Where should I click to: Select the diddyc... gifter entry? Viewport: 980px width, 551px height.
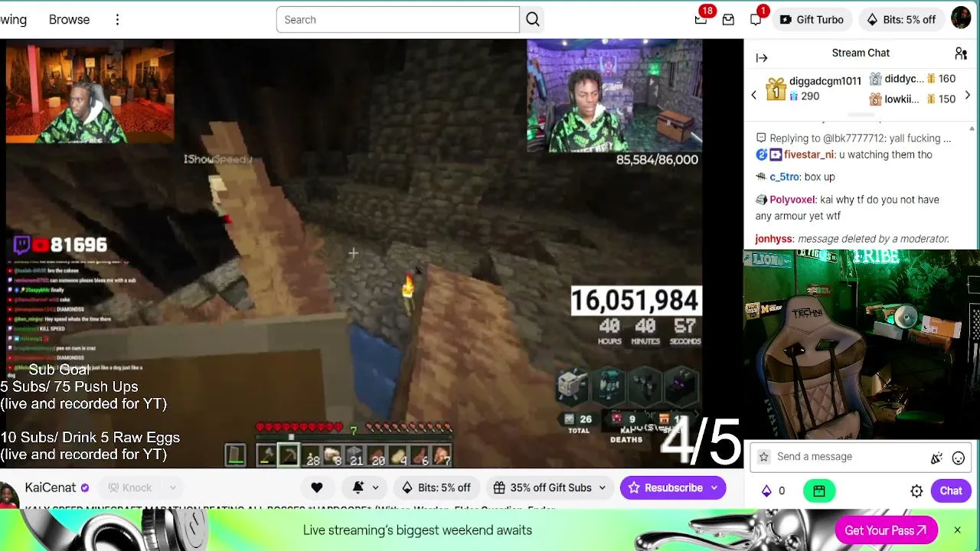(903, 79)
